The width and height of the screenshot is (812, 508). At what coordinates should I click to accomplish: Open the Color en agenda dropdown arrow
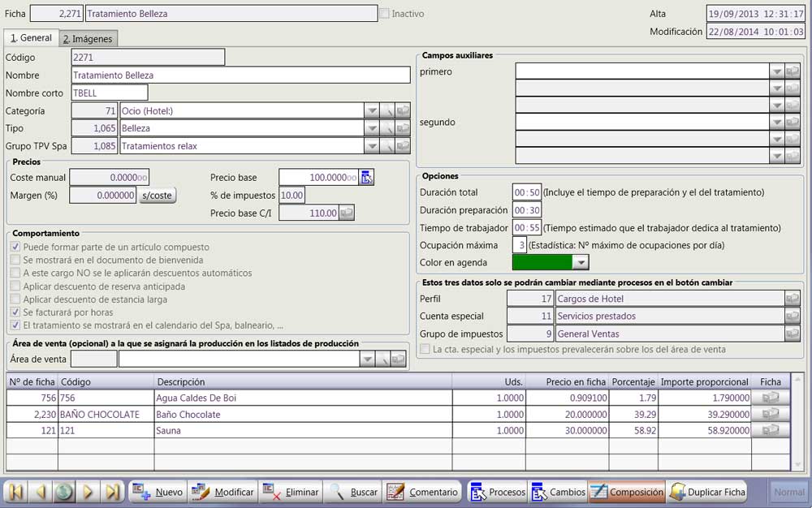point(581,262)
